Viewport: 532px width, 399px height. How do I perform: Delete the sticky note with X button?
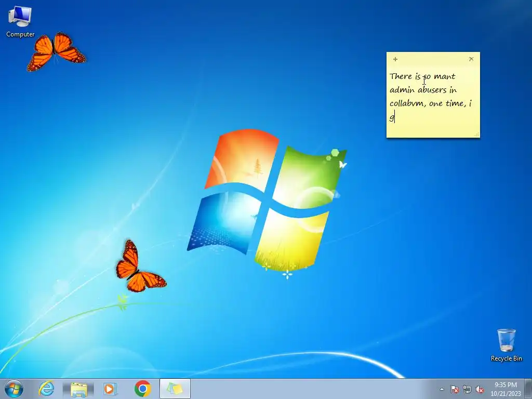point(471,59)
